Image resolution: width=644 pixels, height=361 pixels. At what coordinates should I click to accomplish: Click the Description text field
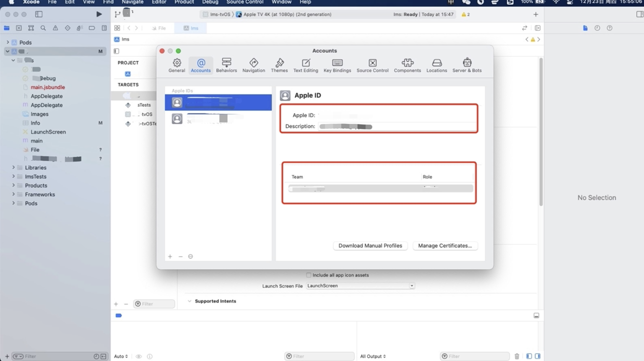[x=397, y=126]
